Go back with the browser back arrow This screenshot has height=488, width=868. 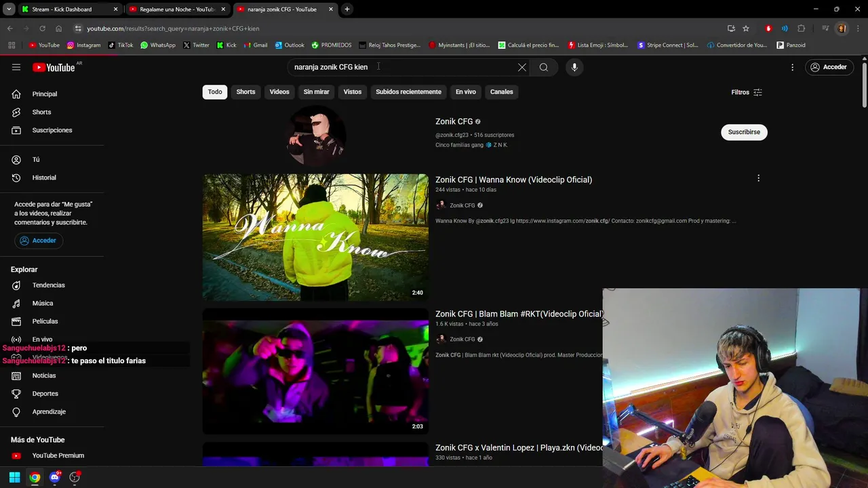[9, 28]
